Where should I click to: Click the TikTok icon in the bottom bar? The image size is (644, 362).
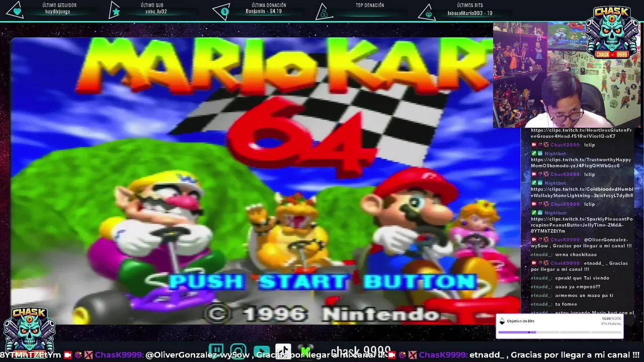point(283,351)
